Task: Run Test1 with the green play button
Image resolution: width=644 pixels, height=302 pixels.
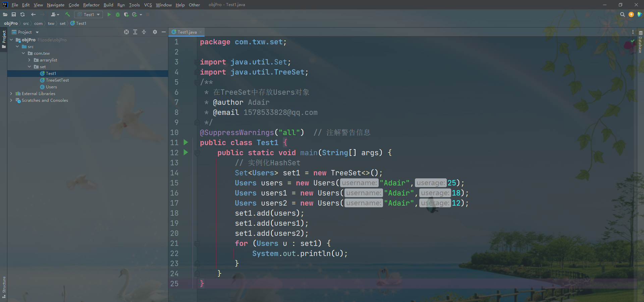Action: point(109,14)
